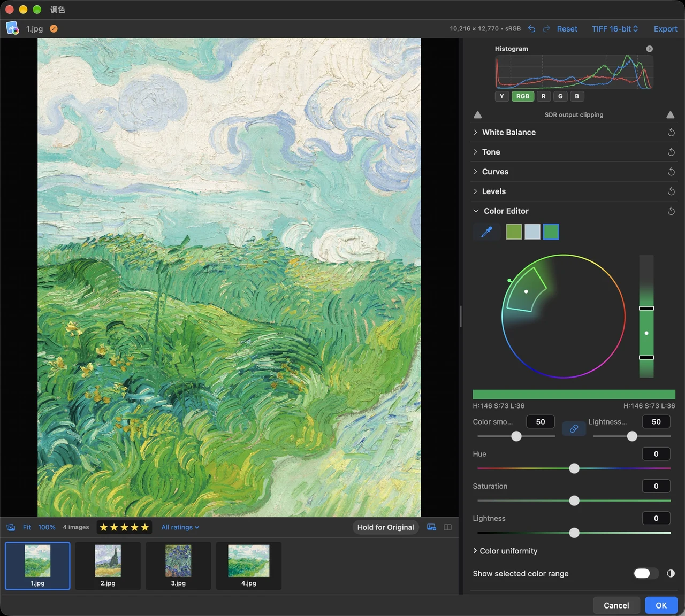685x616 pixels.
Task: Expand the White Balance section
Action: point(475,133)
